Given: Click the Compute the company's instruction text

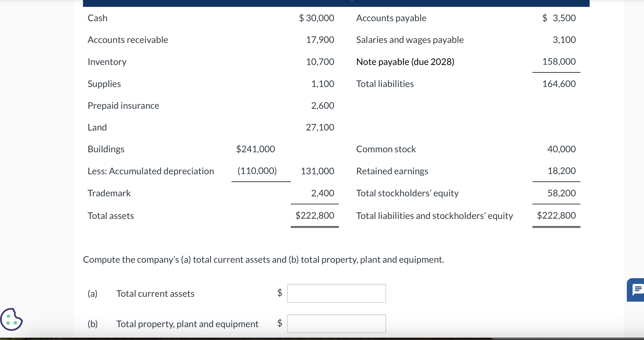Looking at the screenshot, I should [263, 260].
